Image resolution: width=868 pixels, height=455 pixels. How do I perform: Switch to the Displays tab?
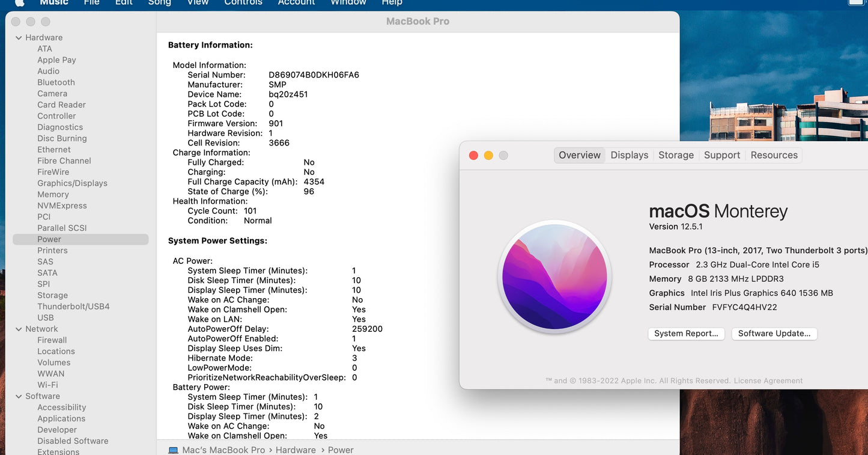[x=629, y=155]
